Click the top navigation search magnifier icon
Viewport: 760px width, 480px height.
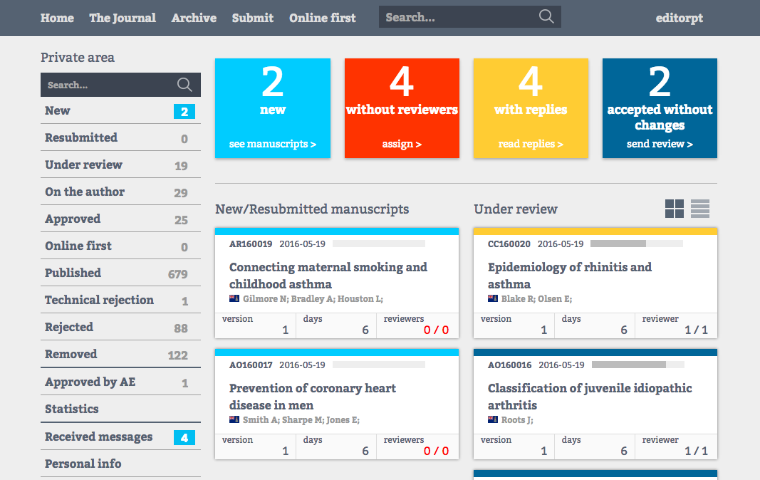(x=546, y=17)
